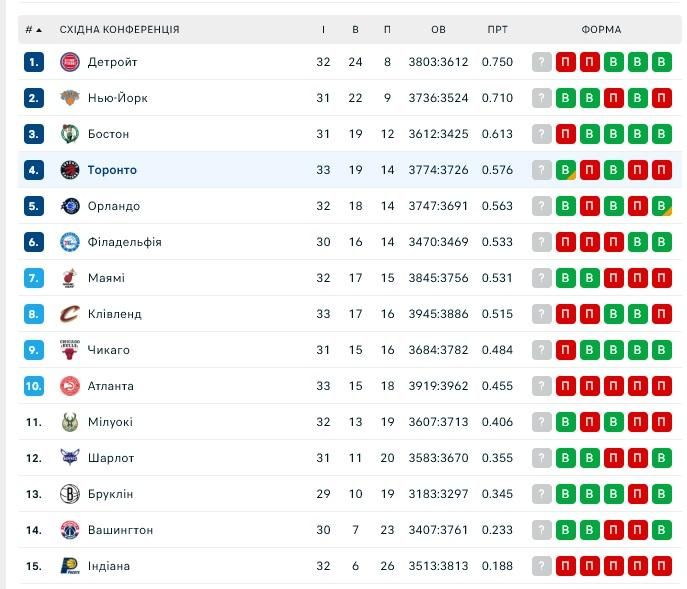687x589 pixels.
Task: Sort standings by В wins column
Action: [355, 30]
